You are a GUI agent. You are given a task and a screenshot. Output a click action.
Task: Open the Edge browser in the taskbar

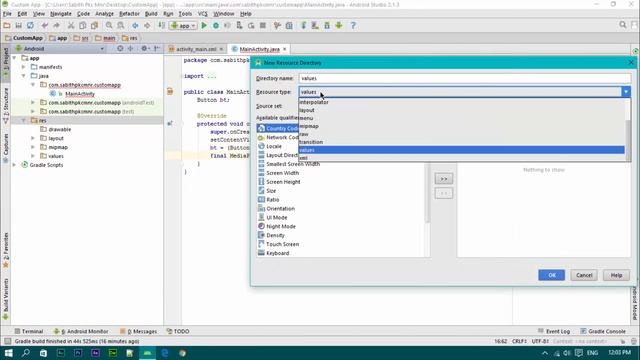[165, 353]
